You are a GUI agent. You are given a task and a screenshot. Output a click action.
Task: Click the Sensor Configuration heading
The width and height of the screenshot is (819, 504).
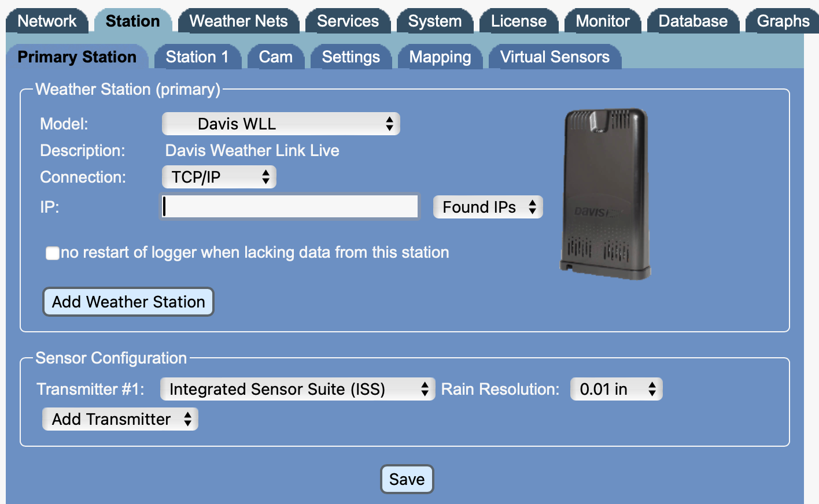coord(111,358)
